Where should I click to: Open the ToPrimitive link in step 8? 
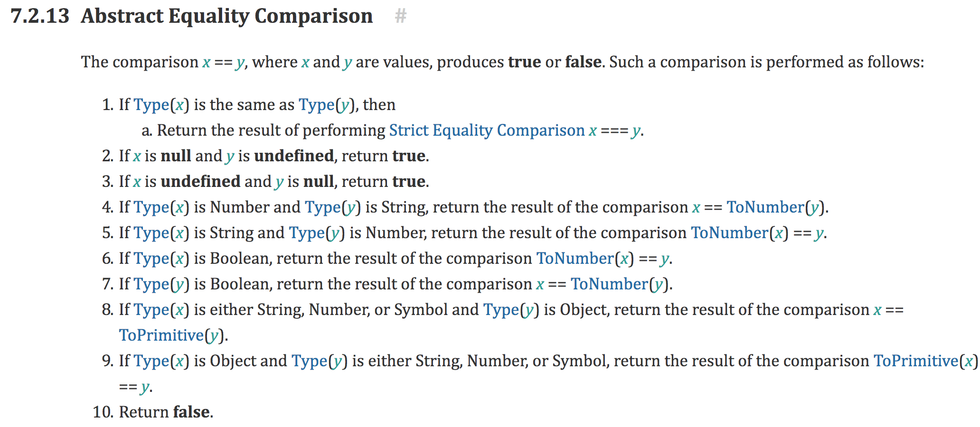[x=161, y=335]
